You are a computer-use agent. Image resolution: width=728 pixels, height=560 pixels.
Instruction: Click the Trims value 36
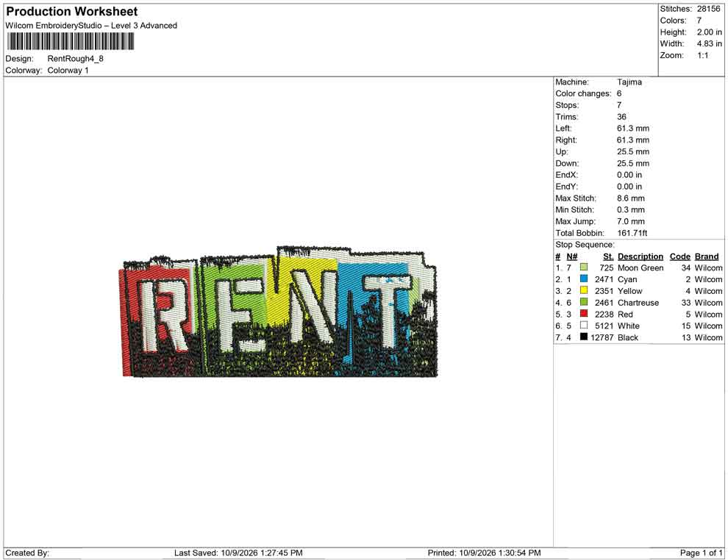(x=621, y=117)
